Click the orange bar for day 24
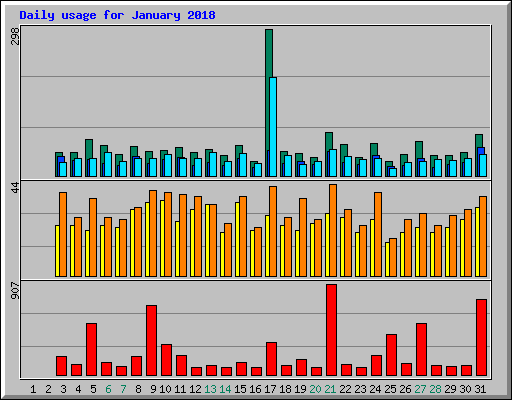The height and width of the screenshot is (400, 512). [x=378, y=234]
